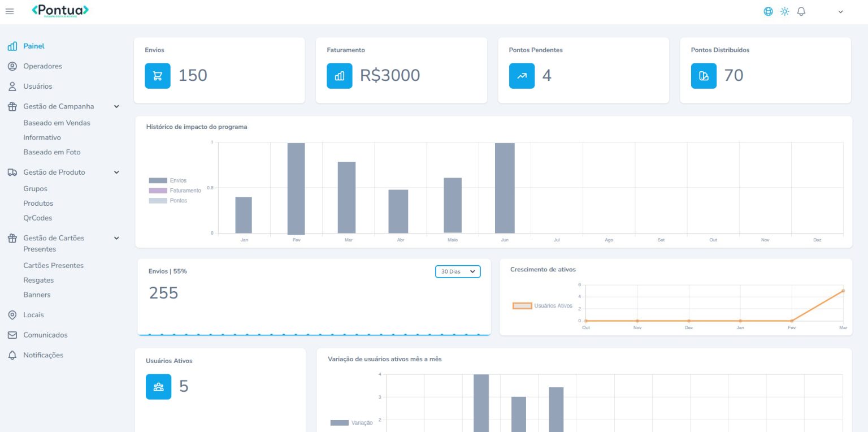Screen dimensions: 868x432
Task: Toggle Envios legend color swatch
Action: coord(158,180)
